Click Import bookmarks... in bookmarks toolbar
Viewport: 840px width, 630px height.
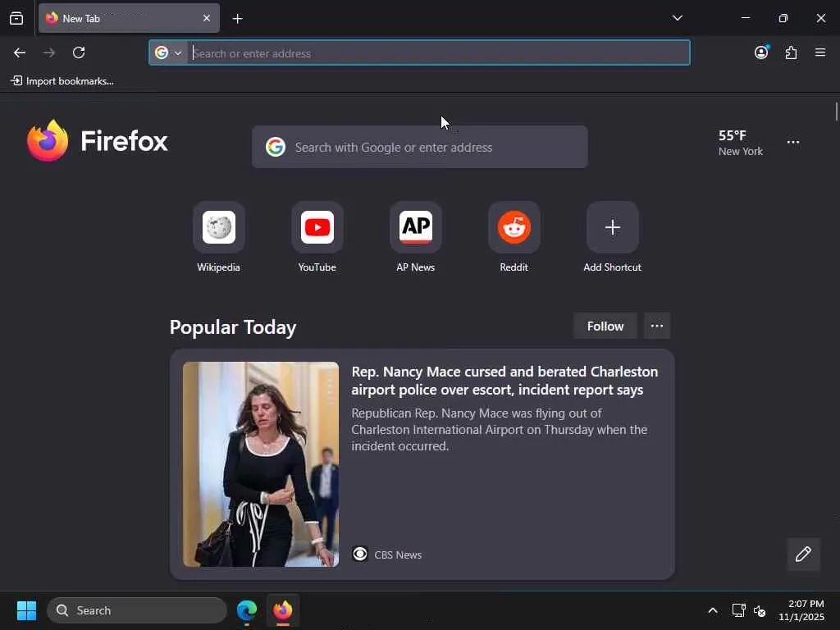[62, 81]
